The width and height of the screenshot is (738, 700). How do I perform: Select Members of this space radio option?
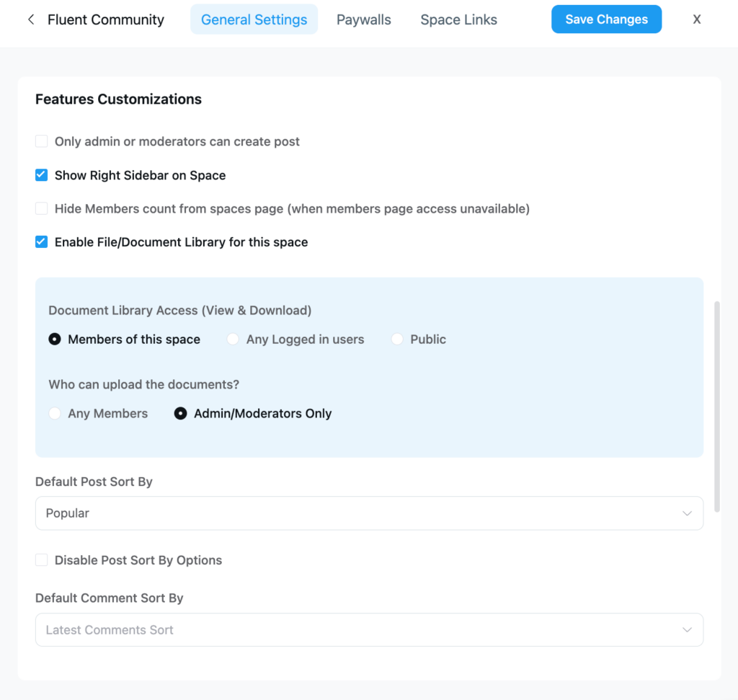coord(55,340)
